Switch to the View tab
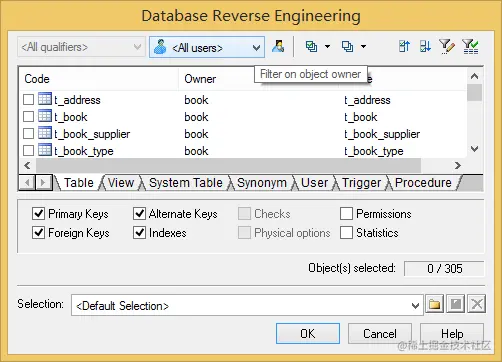Screen dimensions: 502x362 click(121, 183)
